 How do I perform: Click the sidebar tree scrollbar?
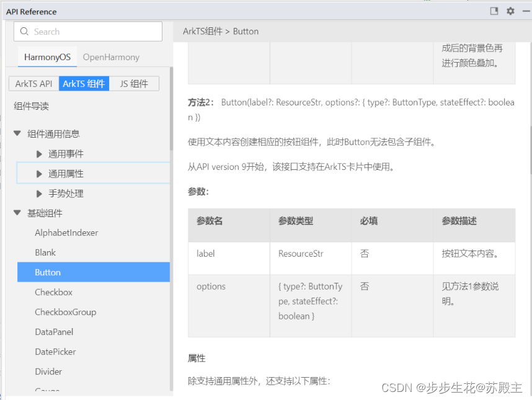coord(171,109)
